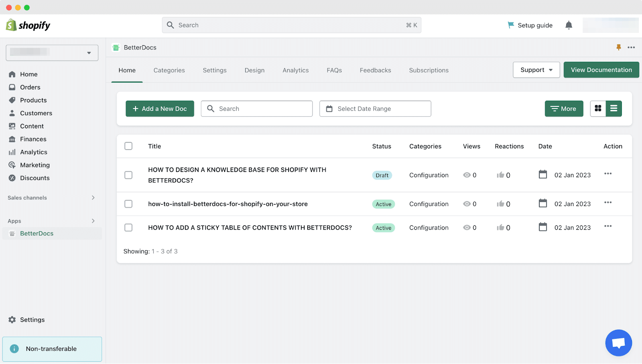The width and height of the screenshot is (642, 364).
Task: Expand the store name selector
Action: coord(89,53)
